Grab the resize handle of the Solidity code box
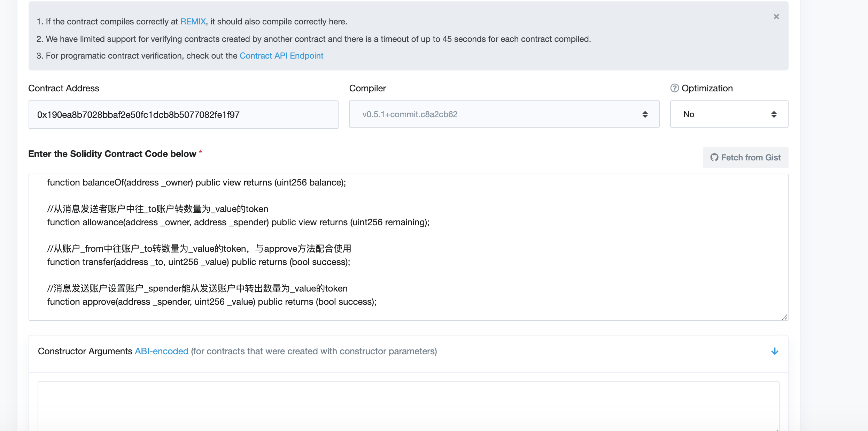868x431 pixels. [784, 317]
